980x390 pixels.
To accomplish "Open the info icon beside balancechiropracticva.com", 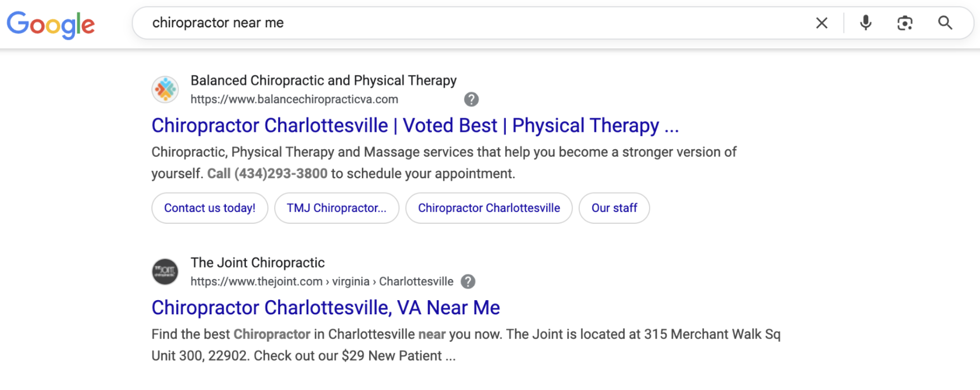I will click(471, 99).
